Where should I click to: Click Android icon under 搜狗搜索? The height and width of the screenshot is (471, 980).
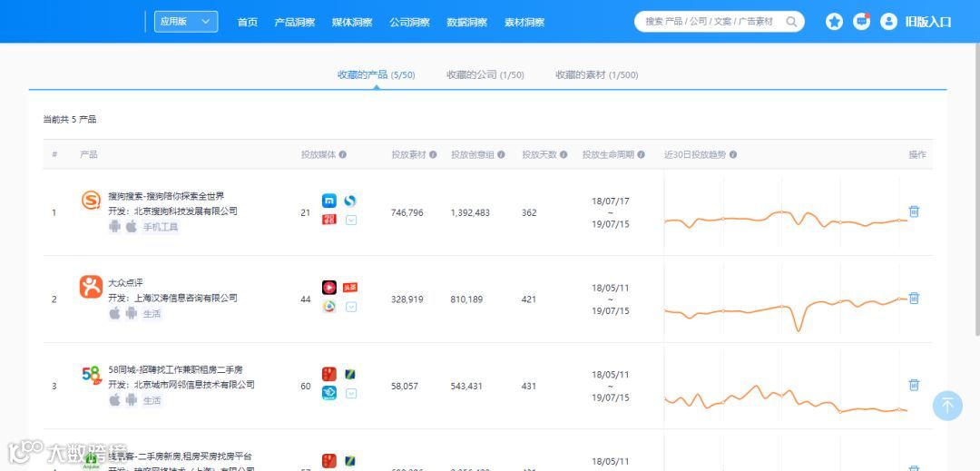click(x=114, y=226)
